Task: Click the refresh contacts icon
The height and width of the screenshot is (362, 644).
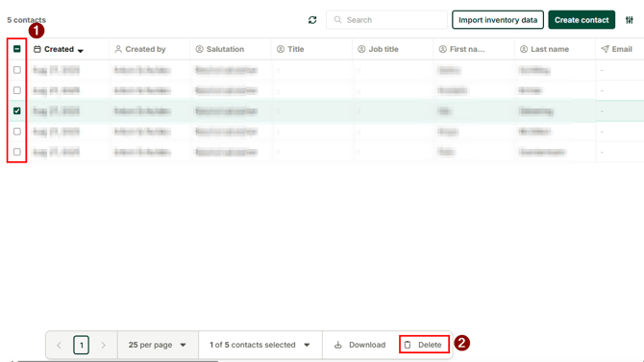Action: 312,20
